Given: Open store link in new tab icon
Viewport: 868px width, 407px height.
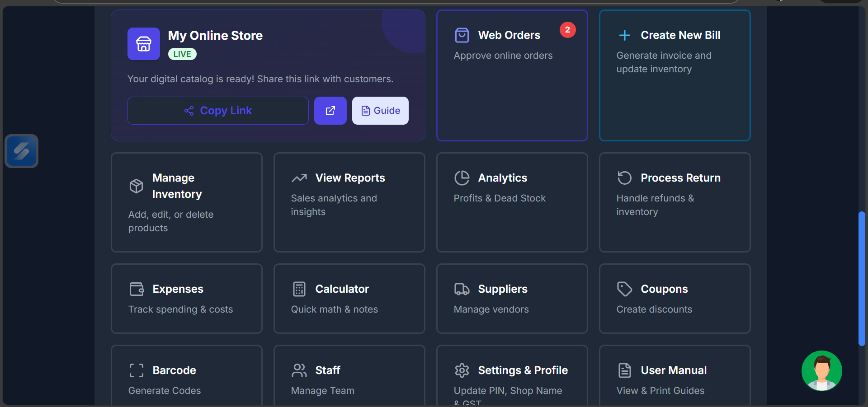Looking at the screenshot, I should tap(330, 111).
